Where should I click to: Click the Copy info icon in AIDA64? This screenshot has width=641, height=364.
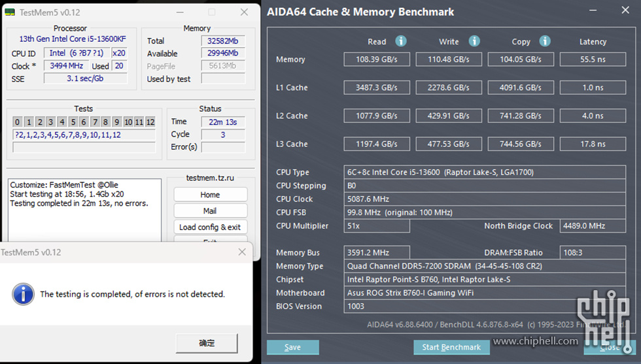[544, 41]
